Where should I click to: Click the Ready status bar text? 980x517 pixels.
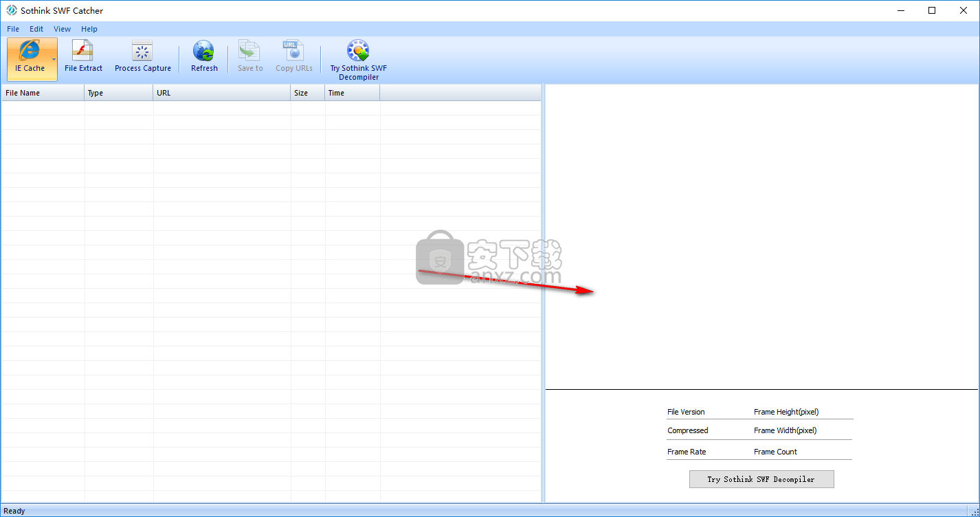pyautogui.click(x=14, y=511)
